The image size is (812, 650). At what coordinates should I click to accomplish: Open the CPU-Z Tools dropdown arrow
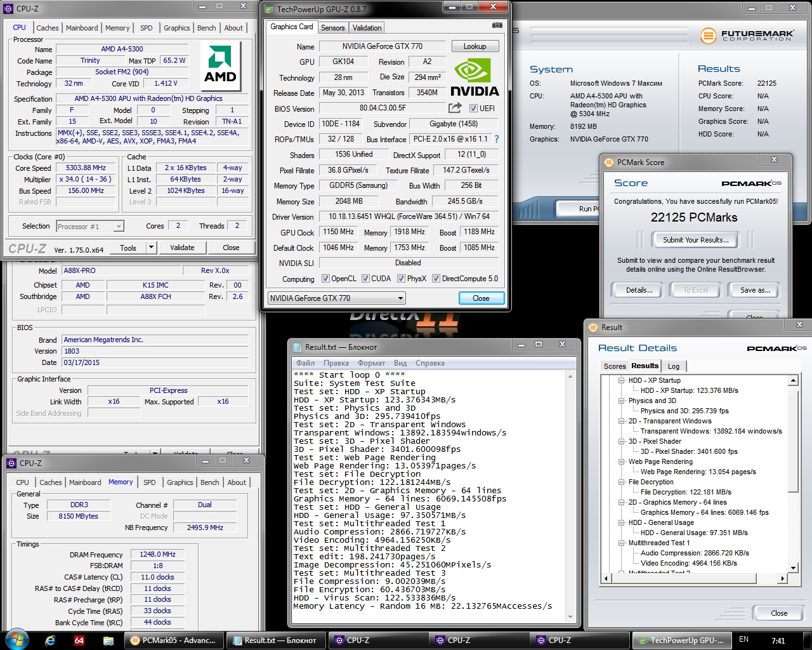tap(151, 248)
